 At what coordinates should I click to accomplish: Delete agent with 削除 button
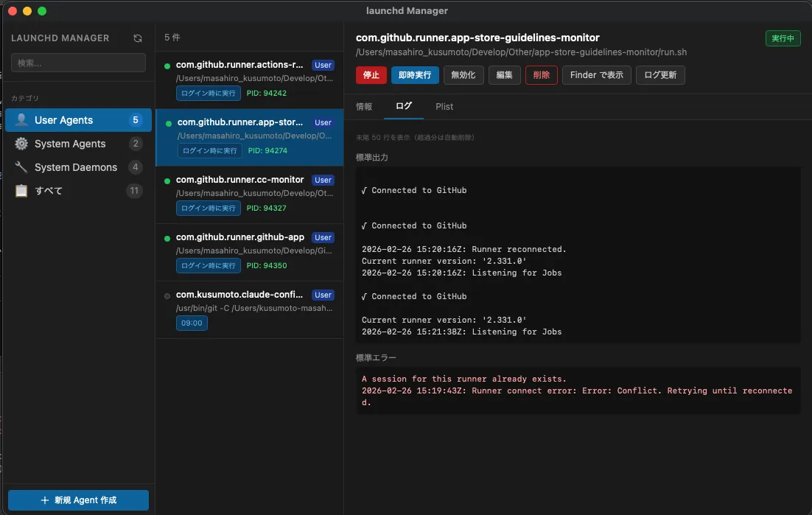tap(541, 75)
